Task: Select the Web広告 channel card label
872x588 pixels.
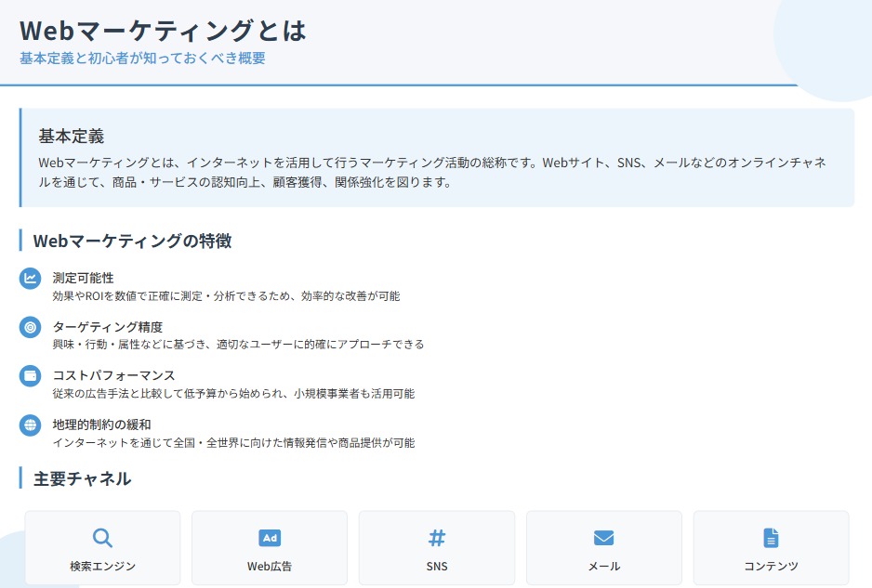Action: [x=270, y=566]
